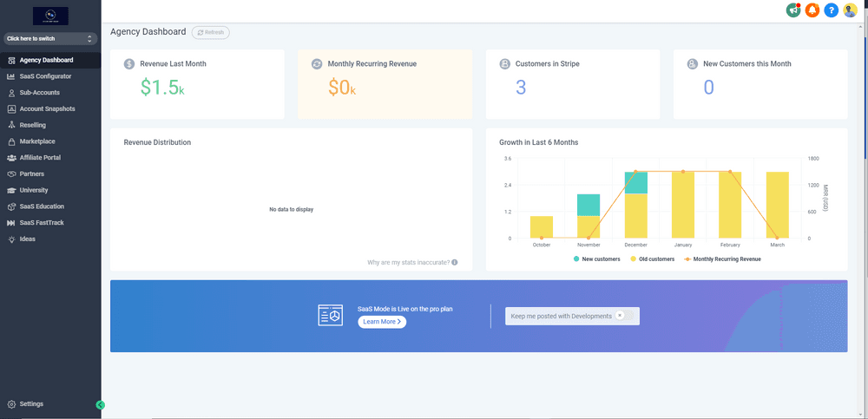Click the Refresh button next to the title
Screen dimensions: 868x419
[211, 33]
